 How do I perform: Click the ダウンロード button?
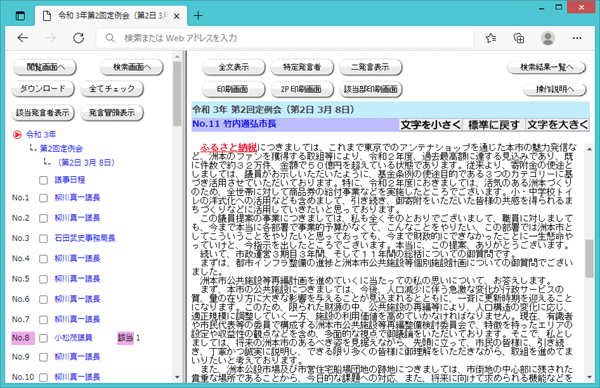[43, 89]
